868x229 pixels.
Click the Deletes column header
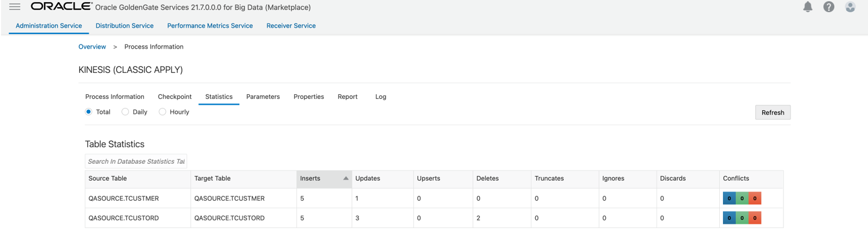point(502,179)
